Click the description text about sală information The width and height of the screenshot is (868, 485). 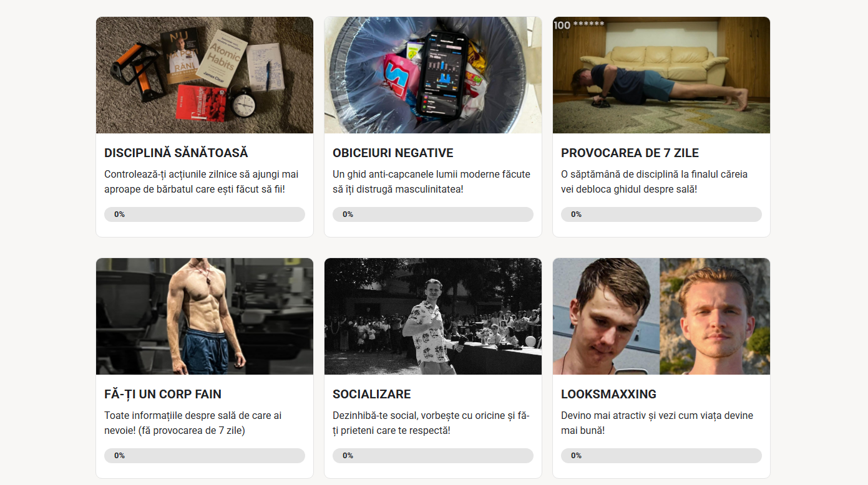(x=193, y=423)
